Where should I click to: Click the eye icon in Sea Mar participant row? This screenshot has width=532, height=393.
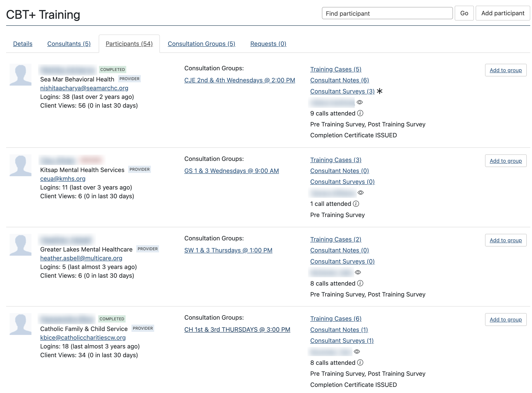[x=359, y=102]
